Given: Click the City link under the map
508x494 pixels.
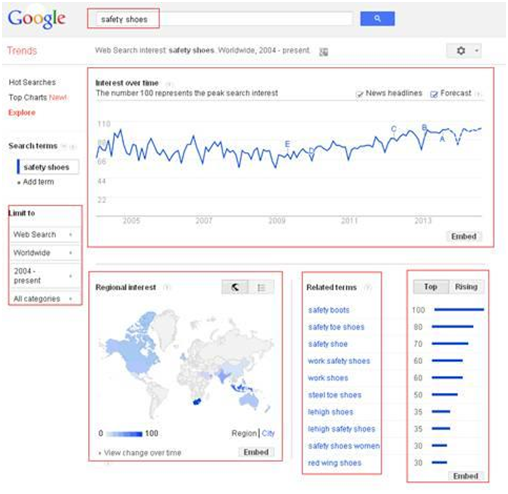Looking at the screenshot, I should [268, 433].
